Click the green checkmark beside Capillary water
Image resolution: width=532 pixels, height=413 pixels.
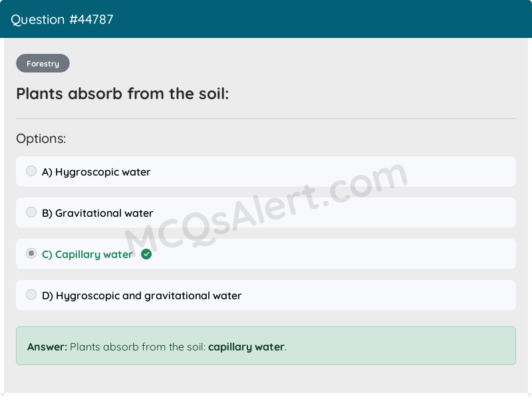tap(146, 254)
